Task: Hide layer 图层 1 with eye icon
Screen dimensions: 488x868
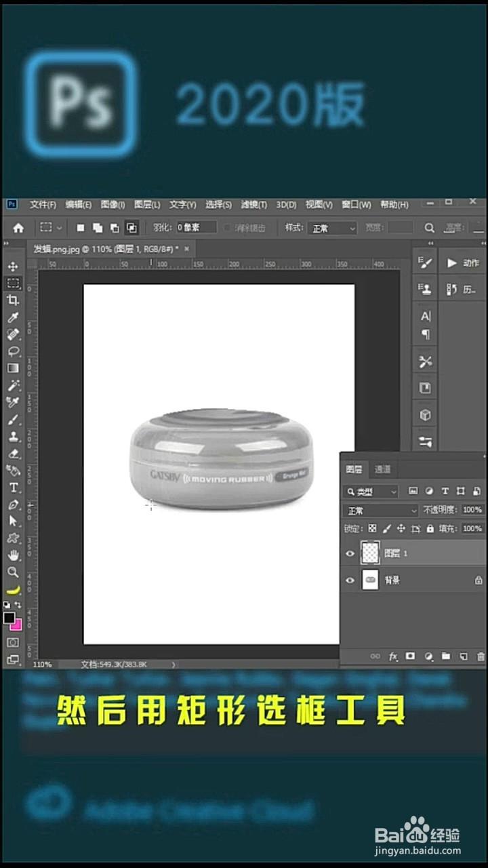Action: click(350, 553)
